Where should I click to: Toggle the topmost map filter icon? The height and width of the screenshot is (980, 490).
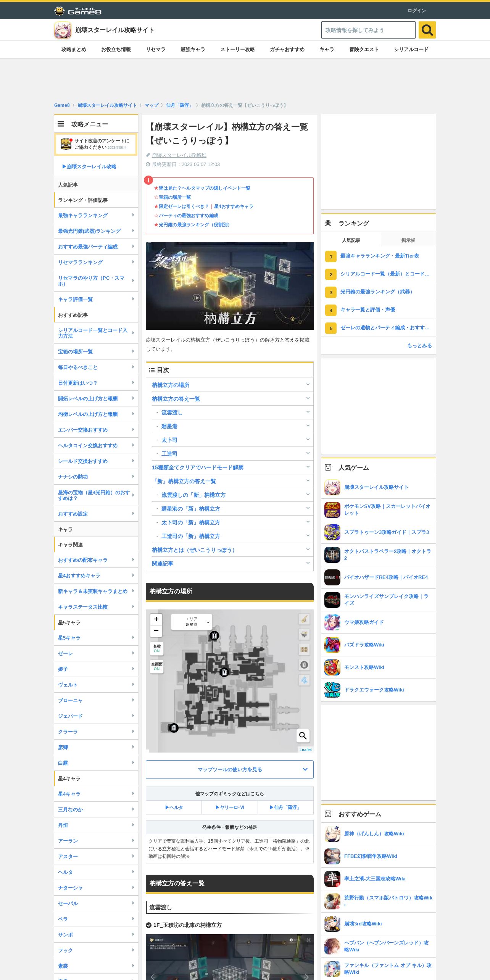304,619
